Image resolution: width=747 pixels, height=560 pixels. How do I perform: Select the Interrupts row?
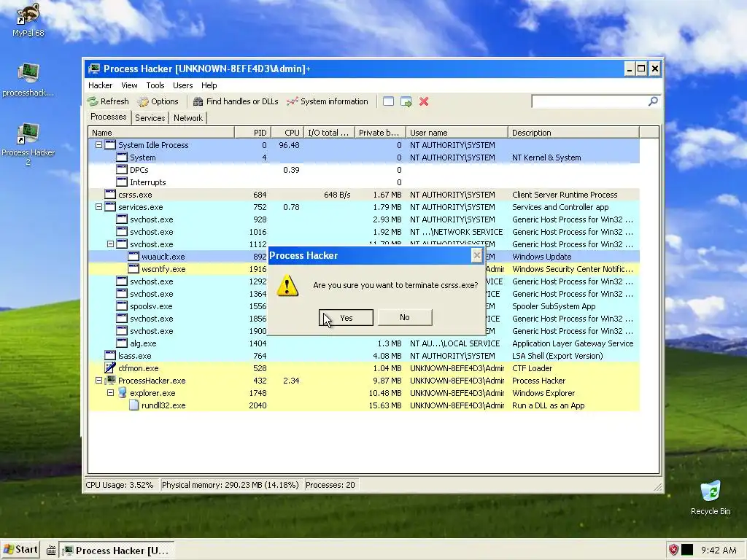364,182
